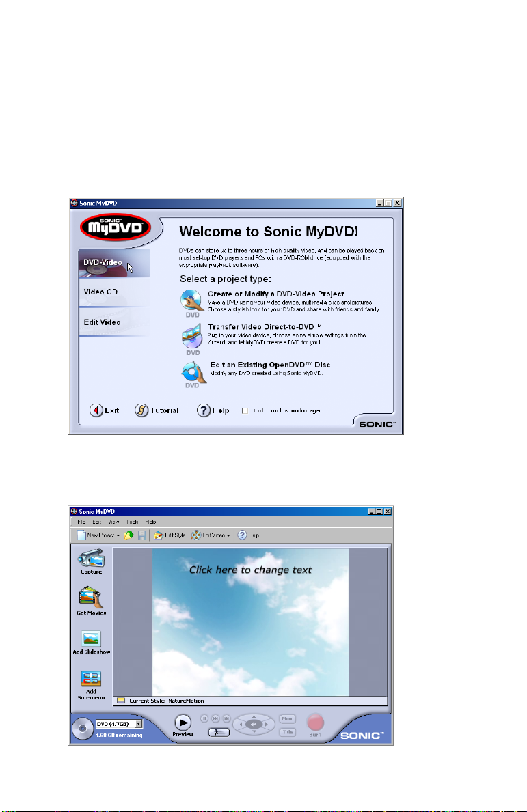
Task: Click the Help toolbar button with question mark
Action: point(248,535)
